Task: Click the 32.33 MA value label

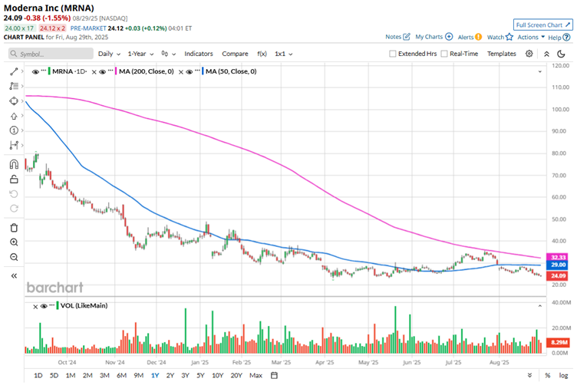Action: tap(558, 257)
